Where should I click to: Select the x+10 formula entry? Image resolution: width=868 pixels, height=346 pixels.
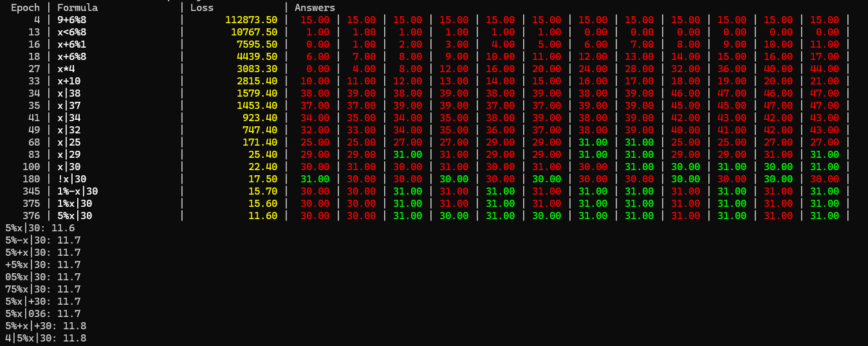(68, 81)
